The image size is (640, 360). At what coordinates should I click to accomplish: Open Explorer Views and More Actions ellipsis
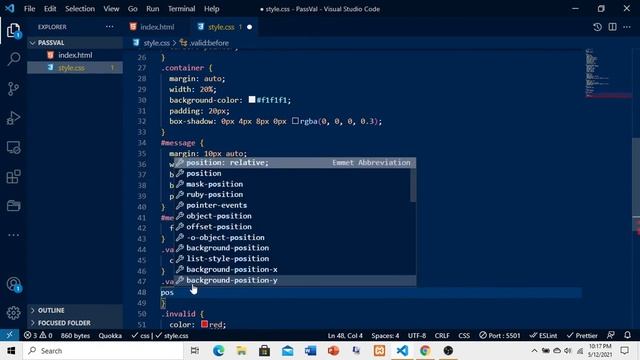109,27
